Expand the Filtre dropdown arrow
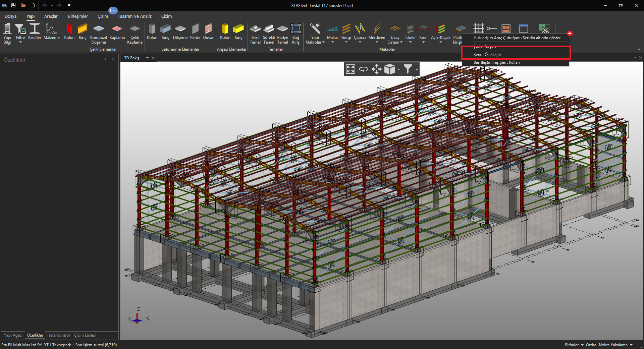Viewport: 644px width, 349px height. (x=20, y=43)
